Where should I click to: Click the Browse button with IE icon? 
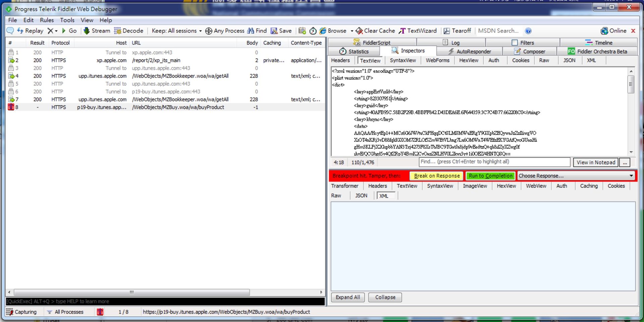pyautogui.click(x=333, y=31)
